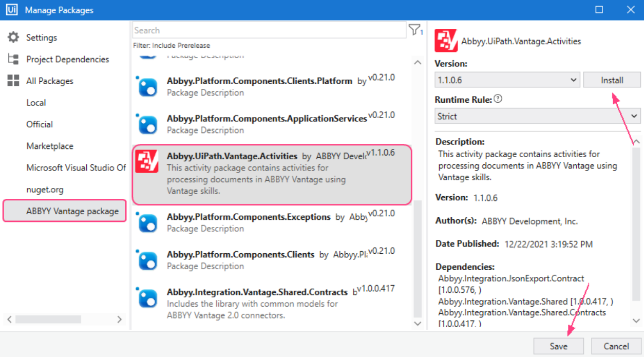This screenshot has width=644, height=357.
Task: Click red ABBYY Vantage Activities list icon
Action: 147,161
